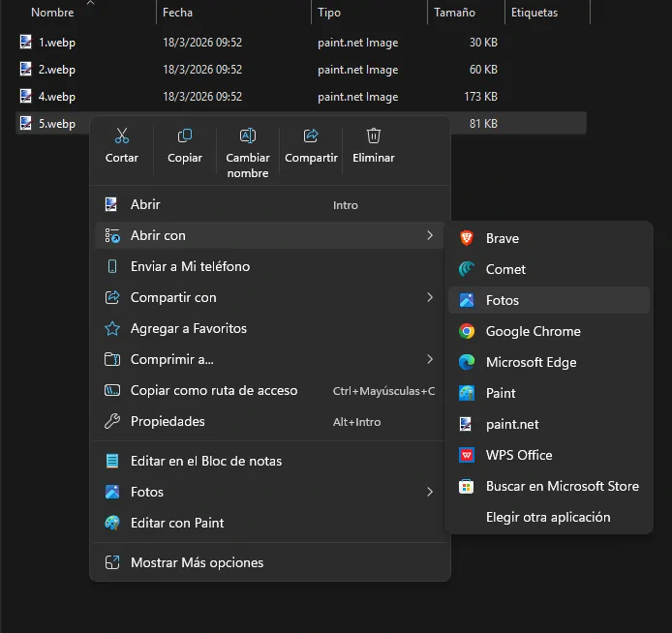Select Copiar como ruta de acceso

(x=270, y=391)
